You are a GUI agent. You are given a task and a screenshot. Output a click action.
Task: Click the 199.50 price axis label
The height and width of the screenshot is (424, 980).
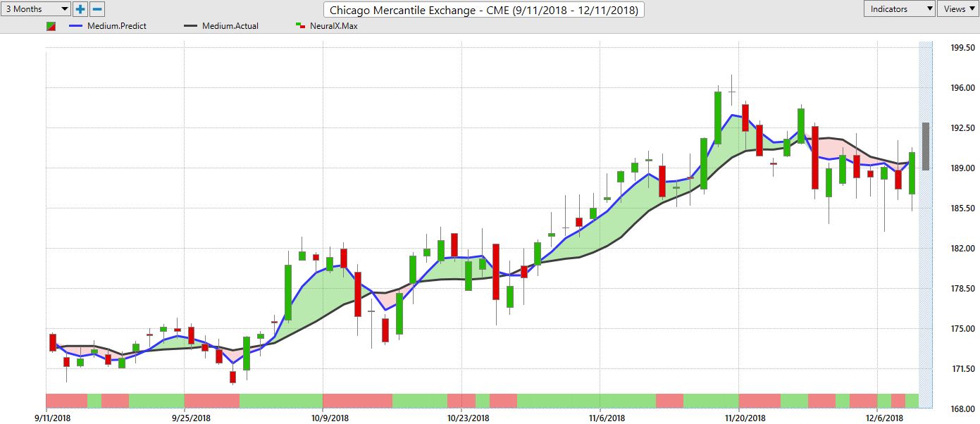(962, 48)
